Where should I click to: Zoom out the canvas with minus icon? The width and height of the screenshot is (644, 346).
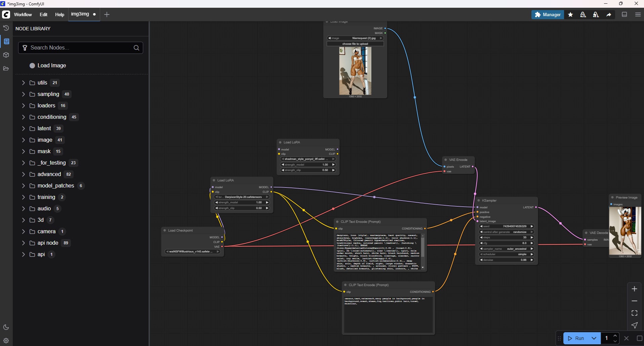(635, 301)
